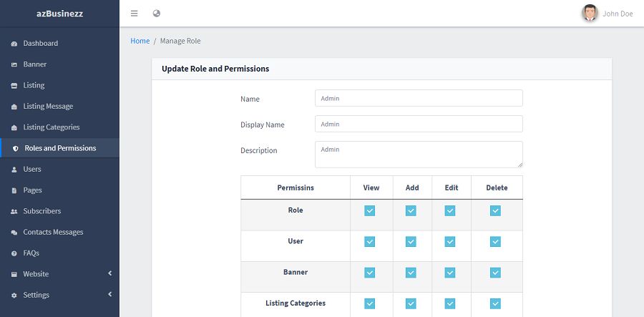
Task: Go to Home breadcrumb link
Action: click(140, 41)
